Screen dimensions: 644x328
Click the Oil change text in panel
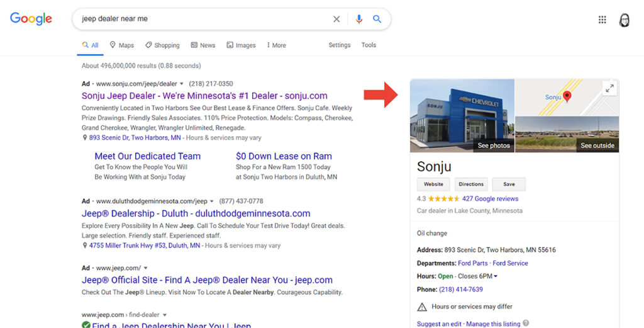click(431, 233)
